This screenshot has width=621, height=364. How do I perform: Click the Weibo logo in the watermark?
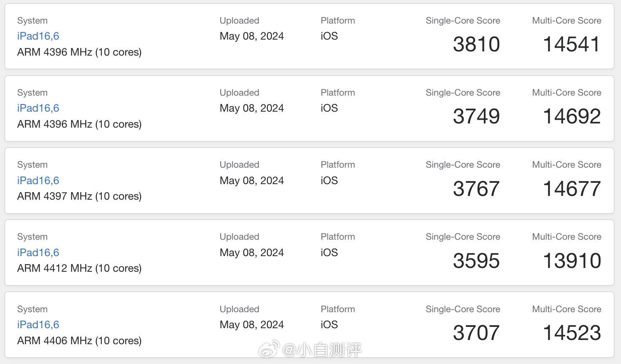[269, 349]
